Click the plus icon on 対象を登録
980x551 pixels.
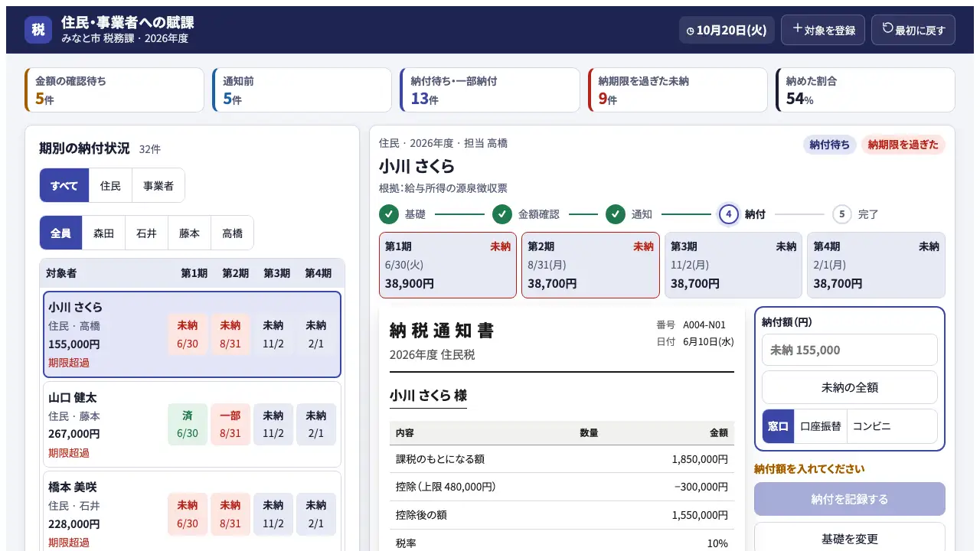pos(798,28)
